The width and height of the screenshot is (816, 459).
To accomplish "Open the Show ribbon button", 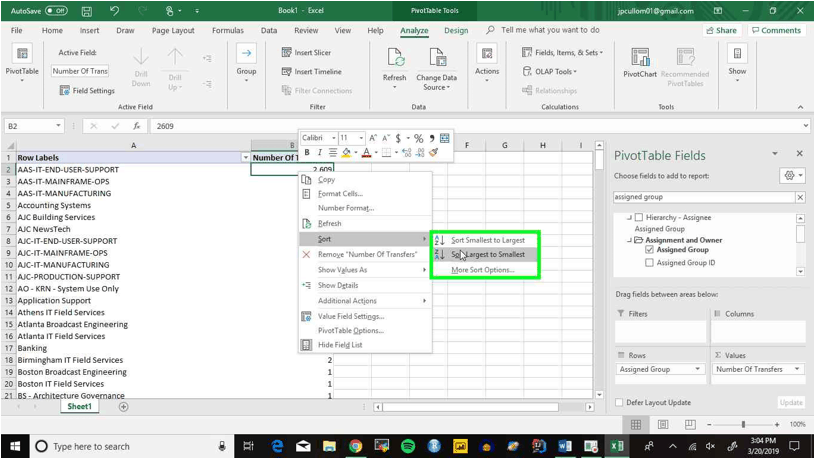I will tap(737, 62).
